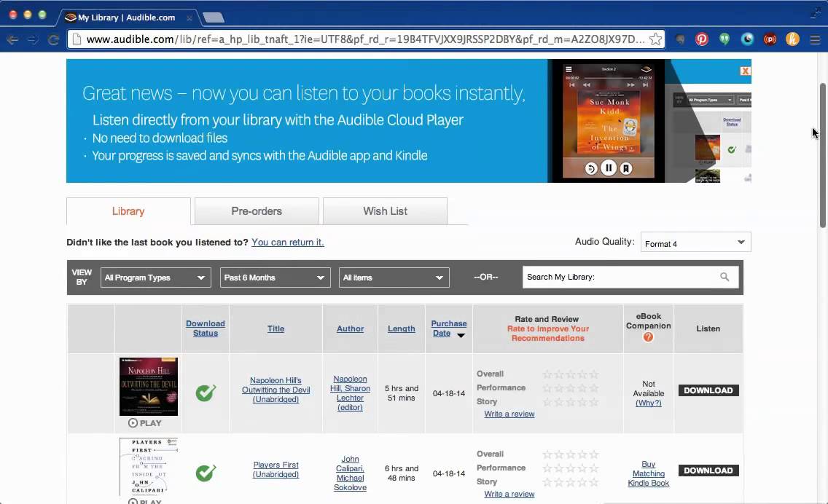
Task: Download Players First audiobook
Action: 708,470
